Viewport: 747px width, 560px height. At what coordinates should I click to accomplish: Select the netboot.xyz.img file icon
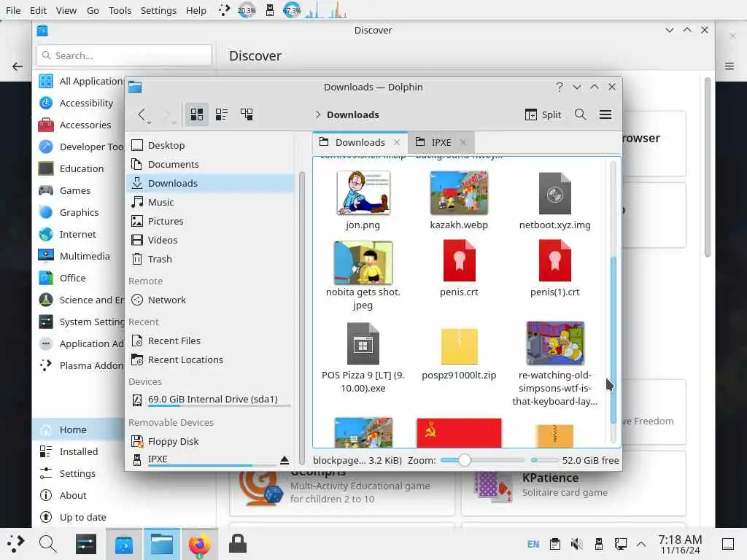point(555,193)
